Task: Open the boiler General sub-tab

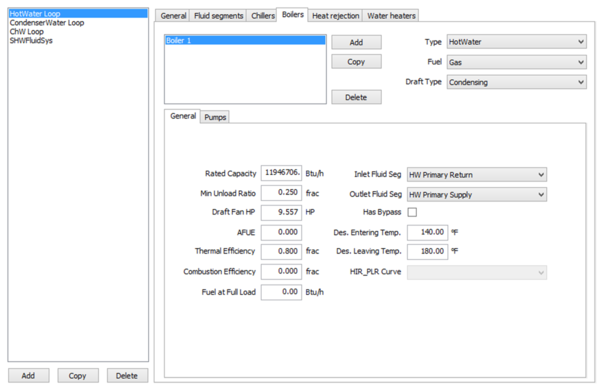Action: click(x=183, y=116)
